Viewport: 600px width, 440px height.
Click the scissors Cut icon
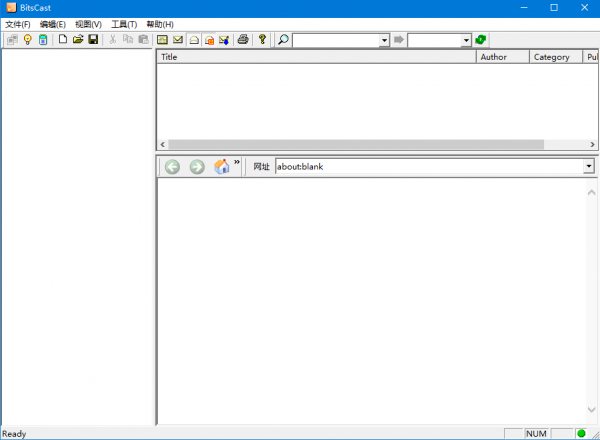(112, 39)
